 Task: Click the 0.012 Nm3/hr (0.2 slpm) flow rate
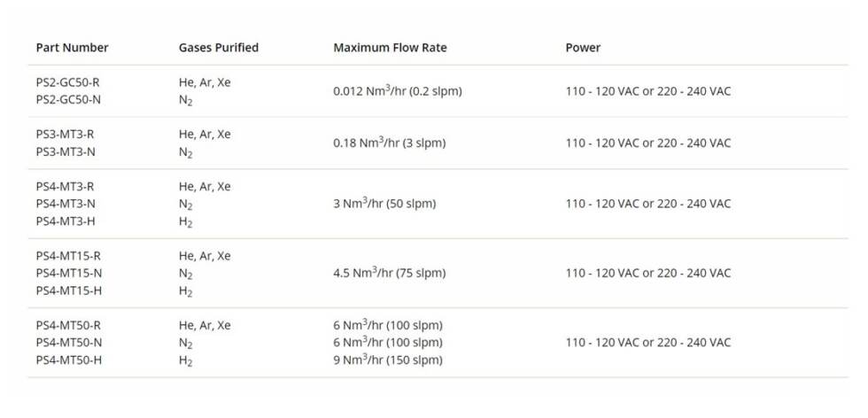(x=398, y=90)
